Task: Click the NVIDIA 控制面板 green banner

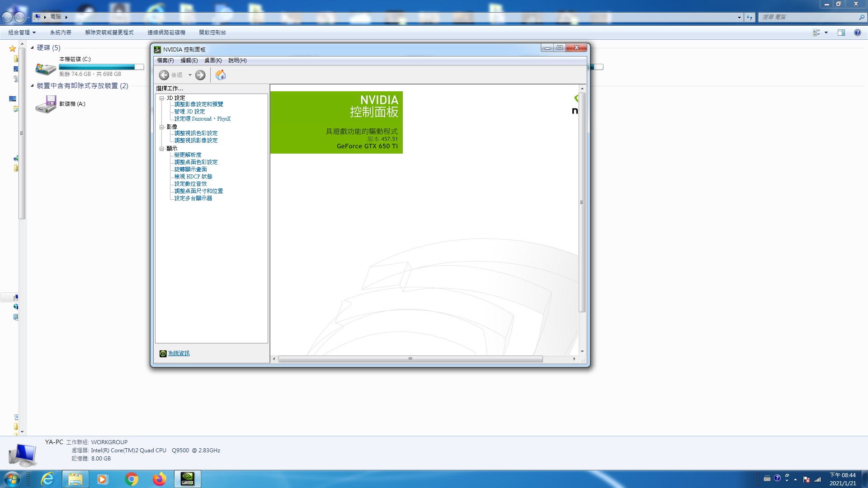Action: pyautogui.click(x=336, y=122)
